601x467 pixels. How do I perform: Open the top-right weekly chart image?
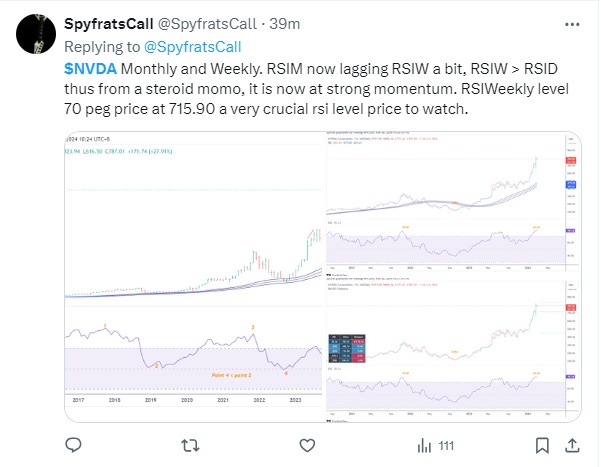click(x=447, y=204)
